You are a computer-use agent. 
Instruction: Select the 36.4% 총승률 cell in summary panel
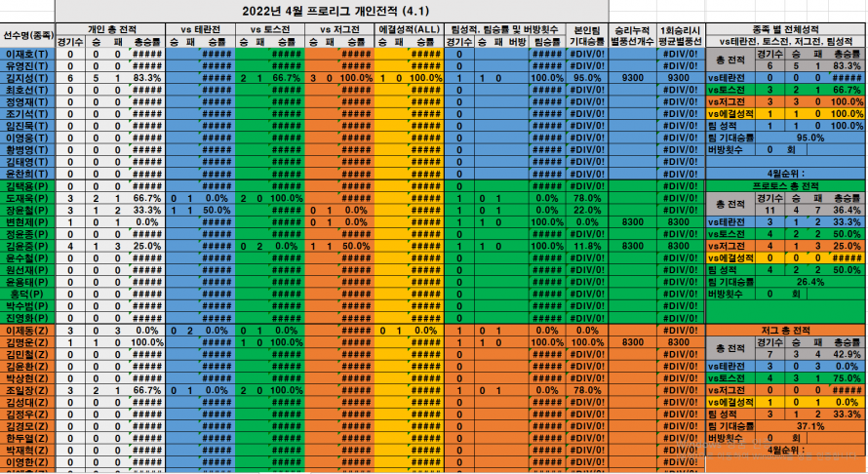coord(847,211)
